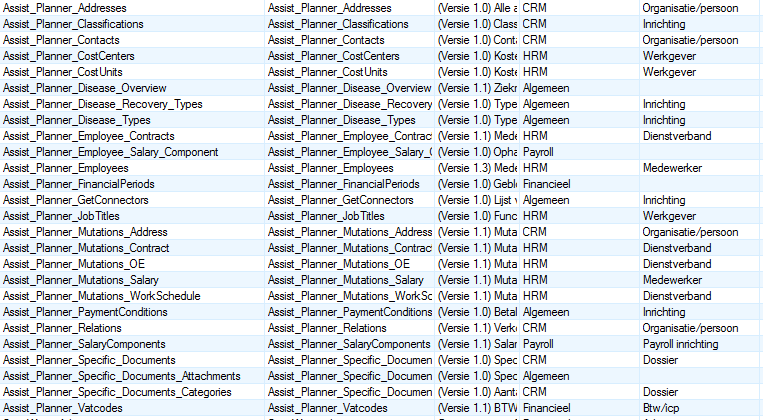Click Financieel in the Assist_Planner_Vatcodes row
Screen dimensions: 763x420
(x=546, y=408)
